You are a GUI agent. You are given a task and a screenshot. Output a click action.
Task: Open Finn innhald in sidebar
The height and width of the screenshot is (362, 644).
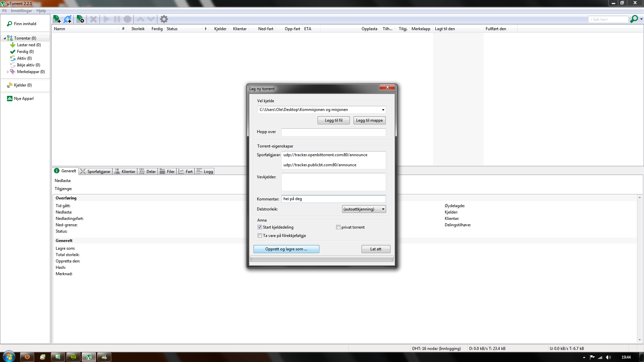pos(22,24)
